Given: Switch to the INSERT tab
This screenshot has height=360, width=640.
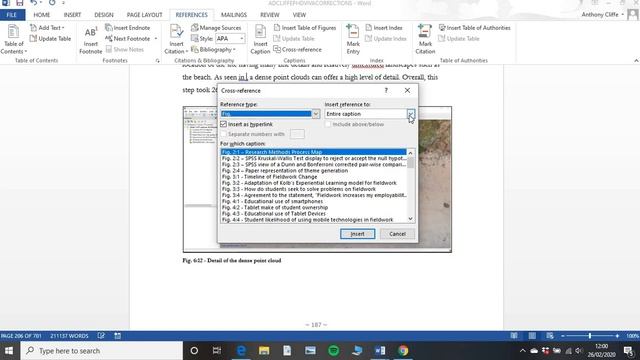Looking at the screenshot, I should coord(72,15).
